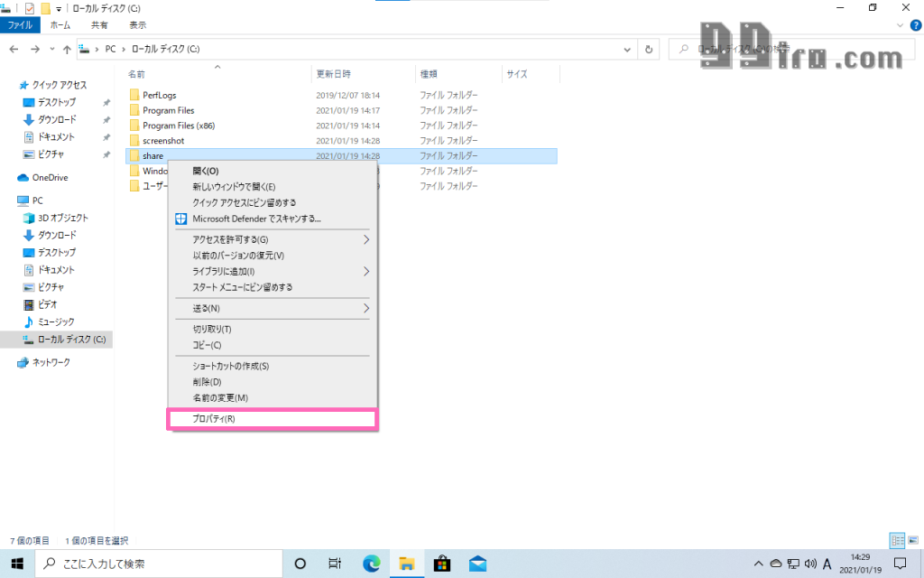This screenshot has width=924, height=578.
Task: Switch to large icons view button
Action: pos(912,540)
